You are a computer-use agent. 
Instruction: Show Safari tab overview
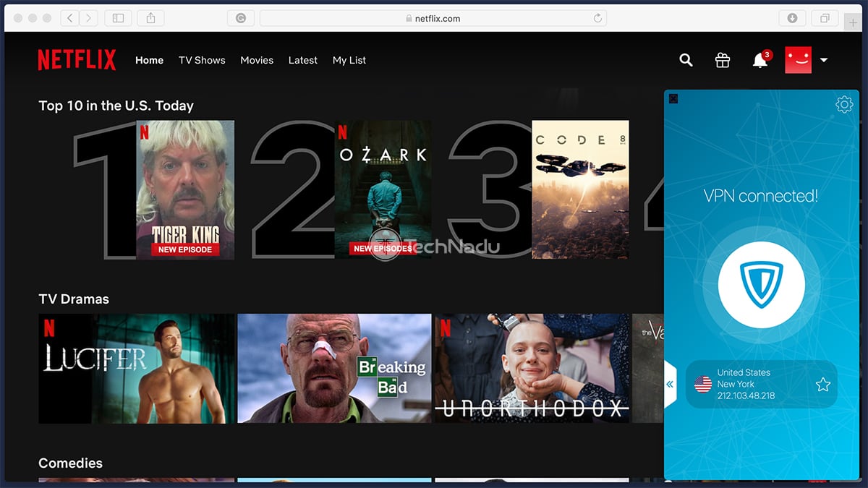pyautogui.click(x=825, y=18)
